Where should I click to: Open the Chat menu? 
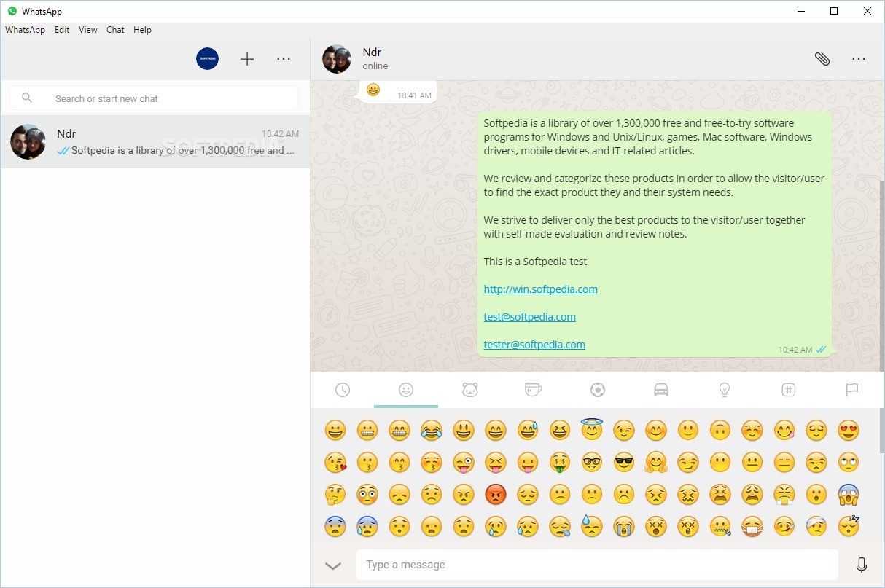(x=114, y=30)
